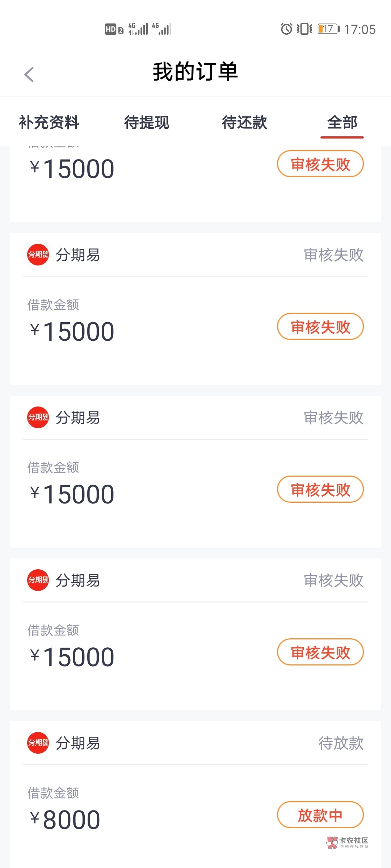Tap the vibrate mode status icon
Screen dimensions: 391x868
(x=304, y=29)
